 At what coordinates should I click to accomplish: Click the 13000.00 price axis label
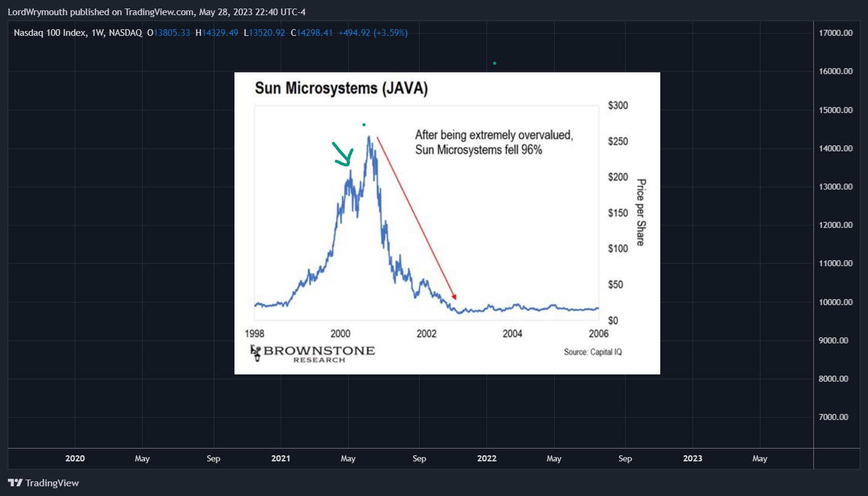tap(836, 187)
